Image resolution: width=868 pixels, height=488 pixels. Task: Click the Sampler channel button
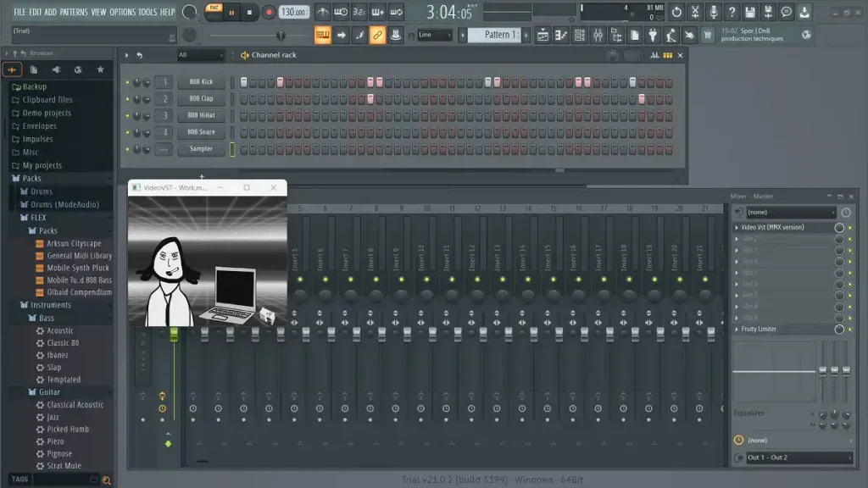coord(201,148)
